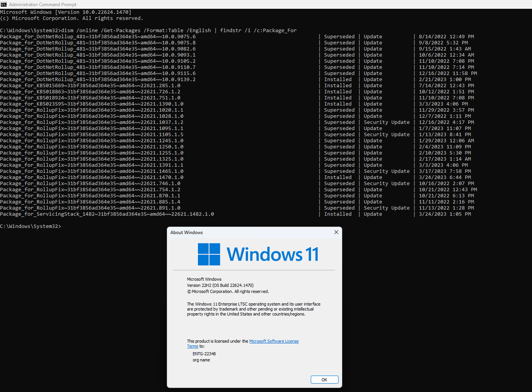Viewport: 532px width, 392px height.
Task: Click the date 2/21/2023 1:00 PM
Action: coord(445,79)
